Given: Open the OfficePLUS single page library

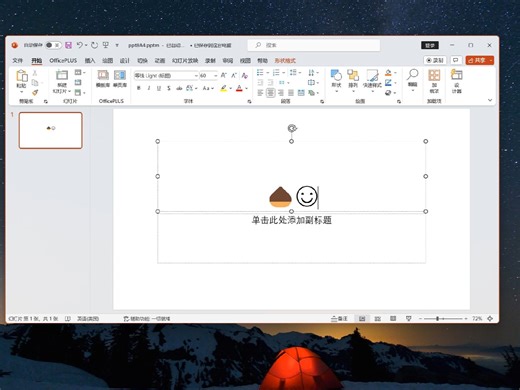Looking at the screenshot, I should (120, 79).
